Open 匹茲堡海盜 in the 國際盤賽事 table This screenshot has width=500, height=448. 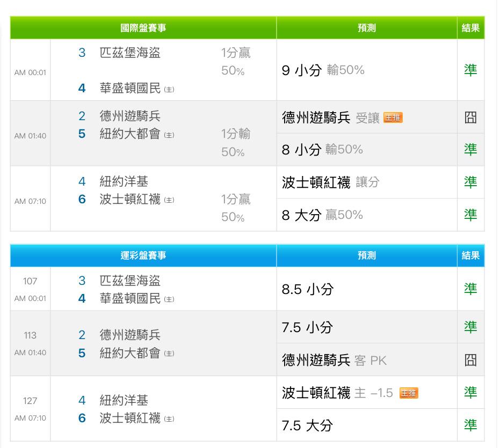130,53
